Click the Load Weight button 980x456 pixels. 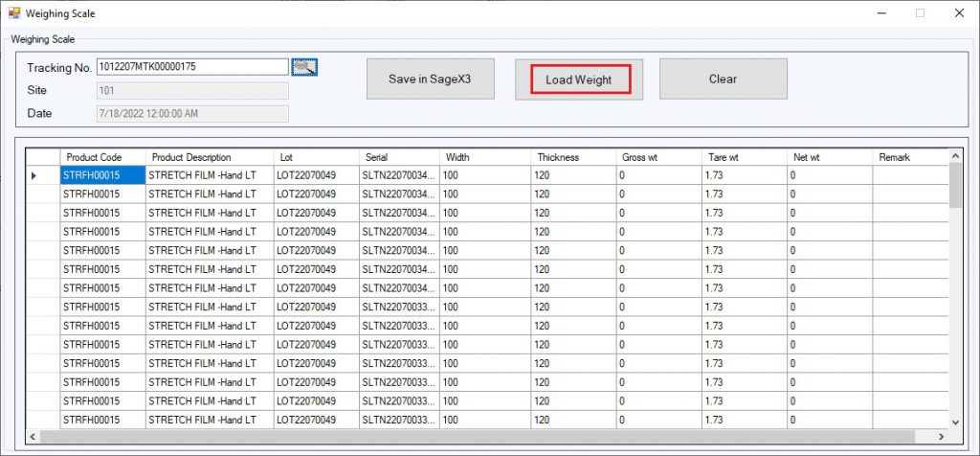click(x=579, y=79)
